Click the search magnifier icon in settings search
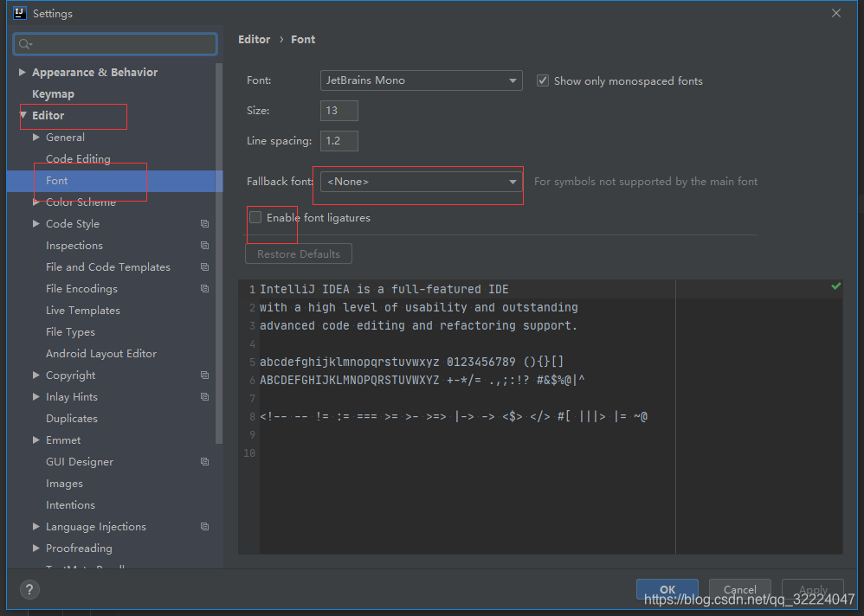Image resolution: width=864 pixels, height=616 pixels. coord(24,44)
